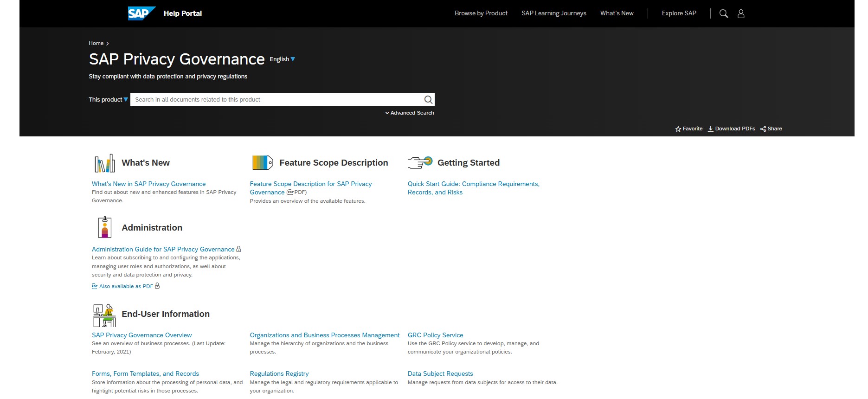Expand Advanced Search options

point(410,113)
